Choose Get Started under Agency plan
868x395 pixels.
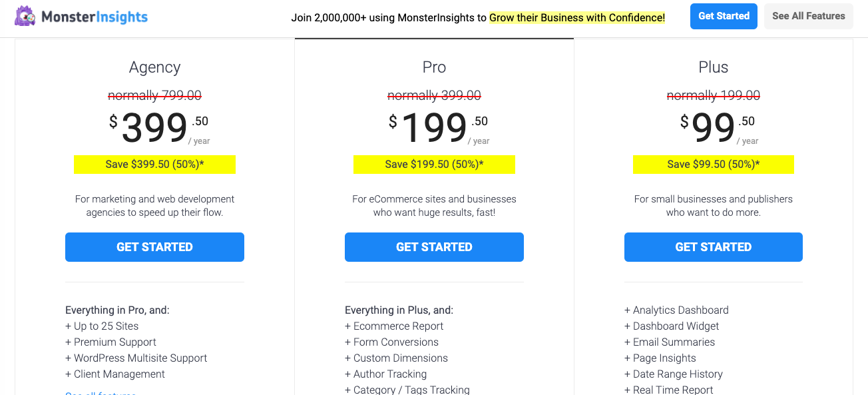tap(154, 247)
